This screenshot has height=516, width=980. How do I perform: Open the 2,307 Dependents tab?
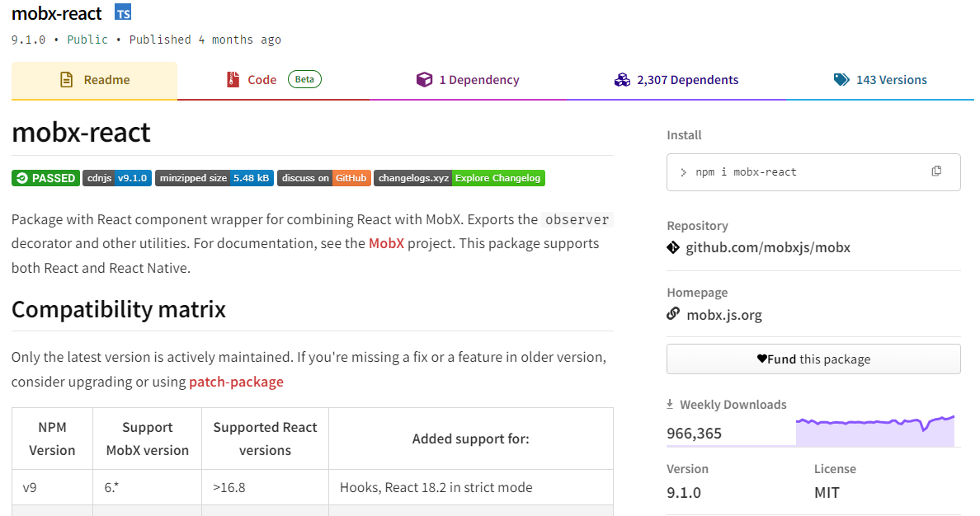pyautogui.click(x=676, y=81)
